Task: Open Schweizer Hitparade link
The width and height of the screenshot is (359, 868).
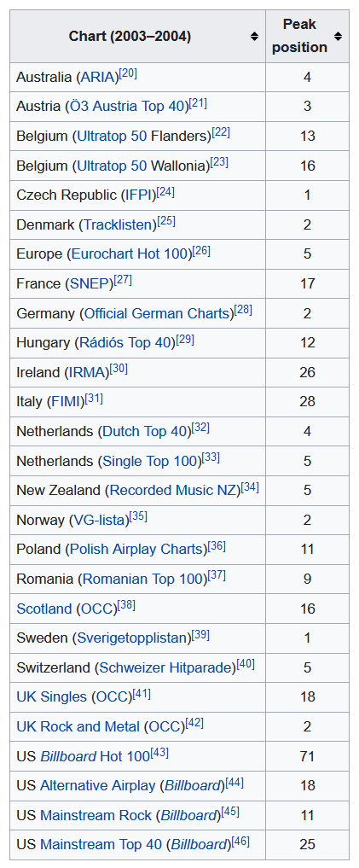Action: click(x=165, y=667)
